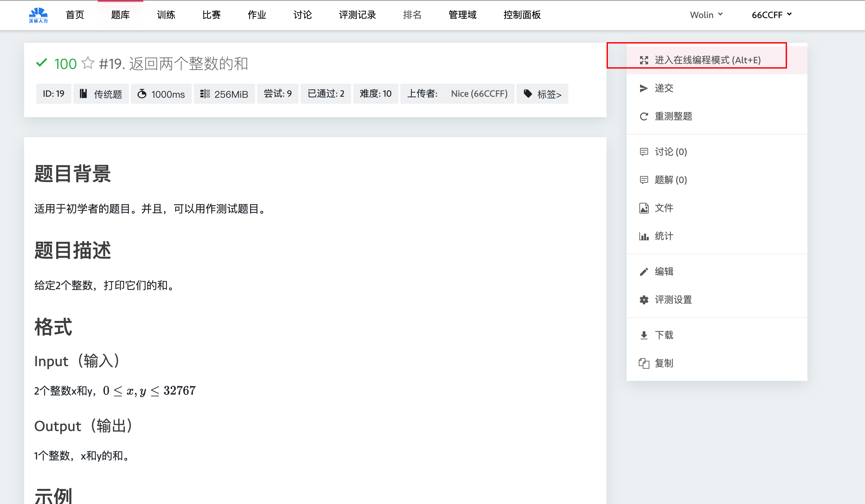Click the 编辑 pencil edit icon

tap(644, 272)
